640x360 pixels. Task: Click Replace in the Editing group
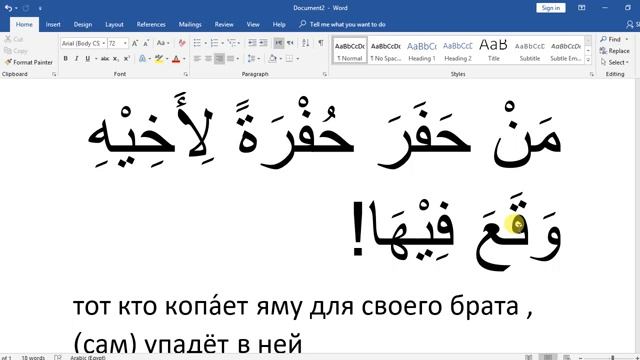615,51
